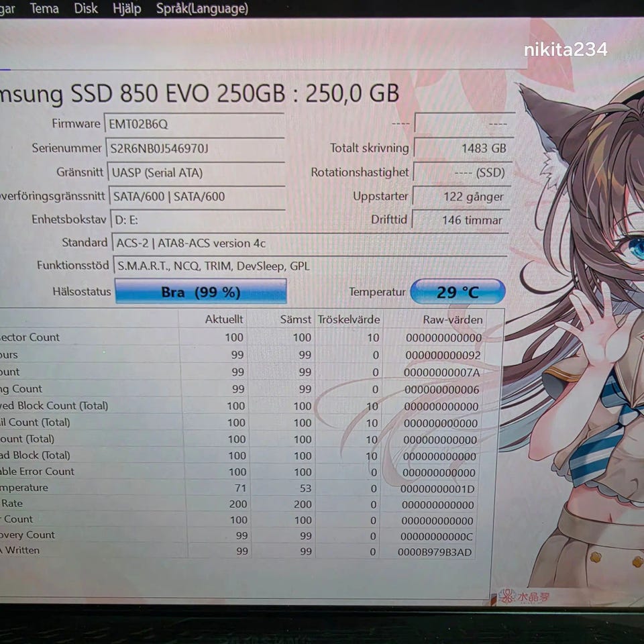Viewport: 644px width, 644px height.
Task: Click the serial number field S2R6NB0J546970J
Action: tap(195, 148)
